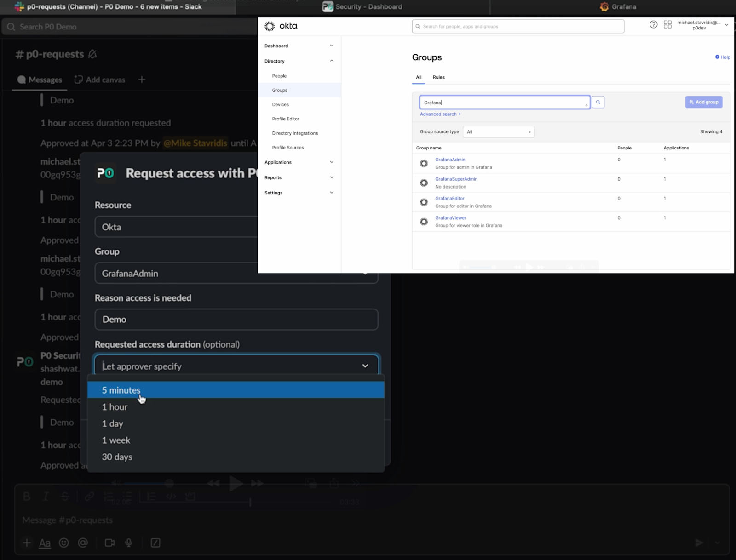Screen dimensions: 736x560
Task: Open Advanced search in Okta Groups
Action: click(438, 114)
